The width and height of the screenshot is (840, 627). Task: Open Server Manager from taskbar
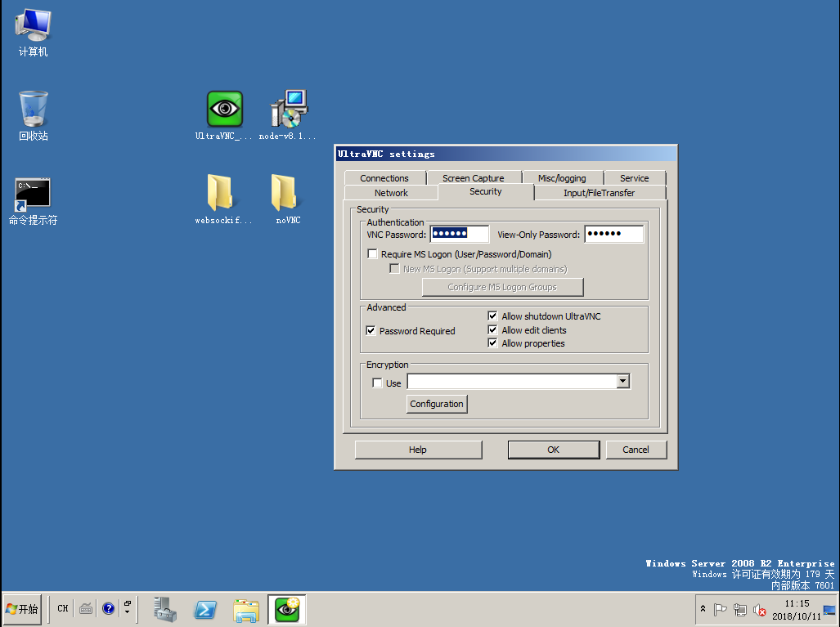pyautogui.click(x=164, y=609)
